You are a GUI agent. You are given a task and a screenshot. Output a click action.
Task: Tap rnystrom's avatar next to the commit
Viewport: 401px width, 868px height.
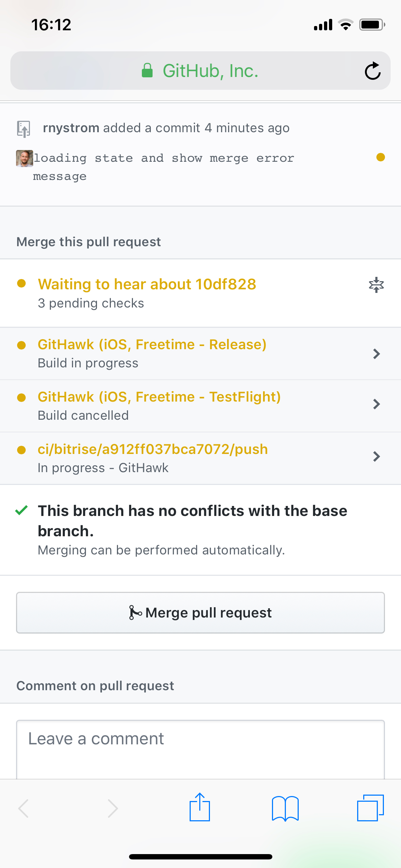[24, 159]
